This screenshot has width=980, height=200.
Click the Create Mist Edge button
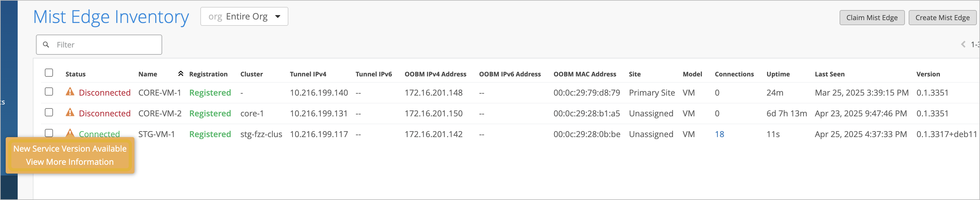942,17
